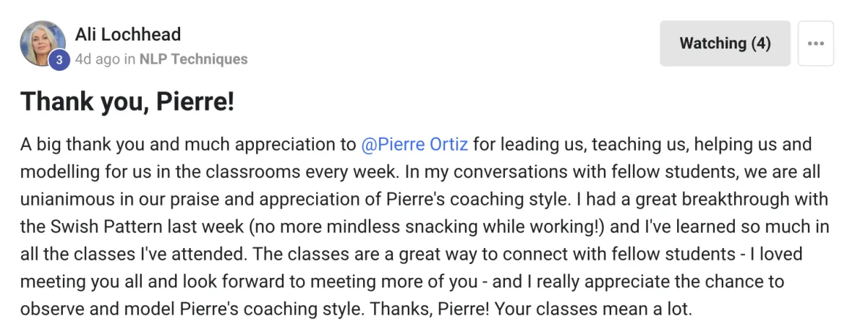Open Ali Lochhead's profile via author name

click(128, 34)
